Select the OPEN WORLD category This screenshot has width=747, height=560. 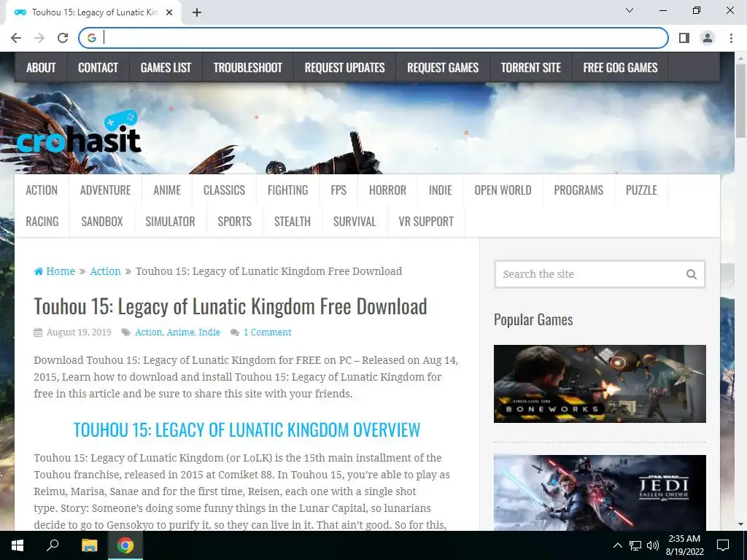pos(503,190)
